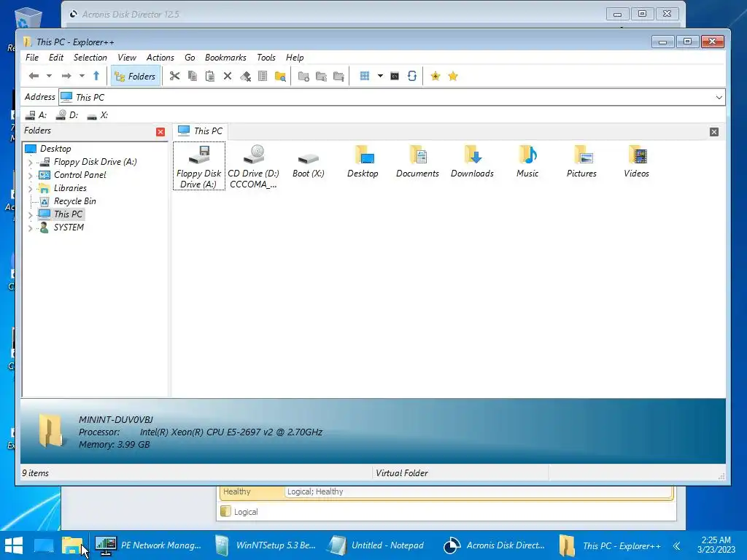Image resolution: width=747 pixels, height=560 pixels.
Task: Navigate up one level with blue arrow
Action: [96, 76]
